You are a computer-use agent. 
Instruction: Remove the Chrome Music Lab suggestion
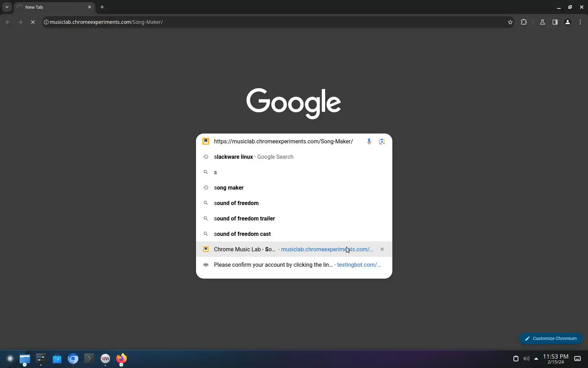pyautogui.click(x=382, y=249)
